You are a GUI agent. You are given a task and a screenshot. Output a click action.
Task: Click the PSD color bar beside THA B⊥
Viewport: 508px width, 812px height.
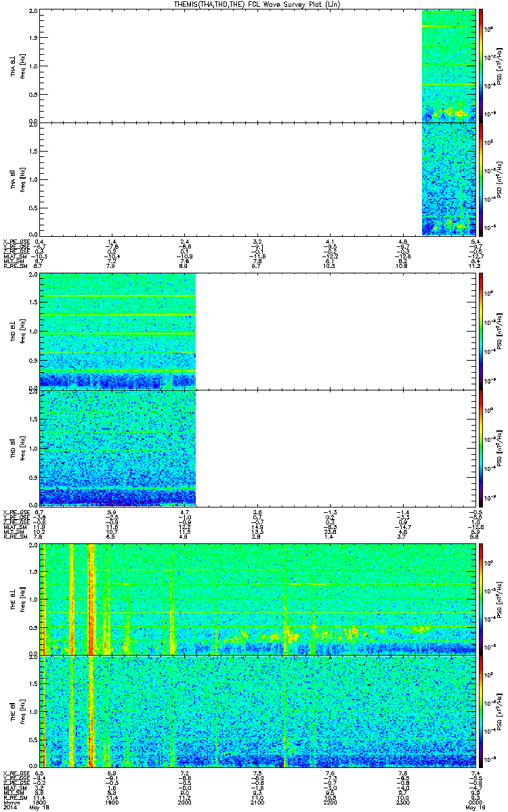click(480, 66)
